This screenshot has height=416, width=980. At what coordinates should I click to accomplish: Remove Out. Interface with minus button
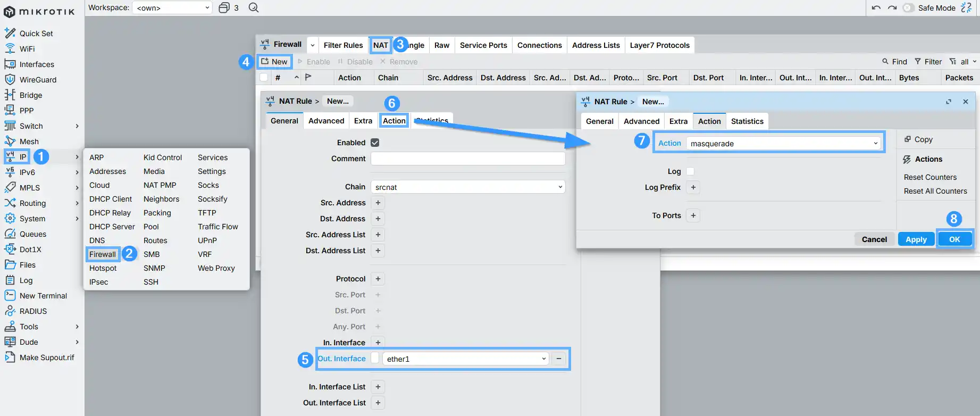tap(559, 359)
